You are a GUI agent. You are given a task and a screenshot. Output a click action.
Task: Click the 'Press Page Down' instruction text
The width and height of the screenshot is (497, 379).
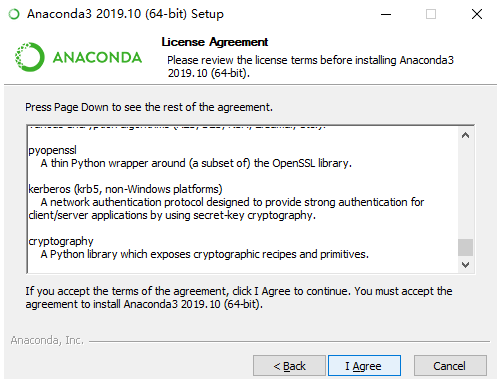pos(149,107)
